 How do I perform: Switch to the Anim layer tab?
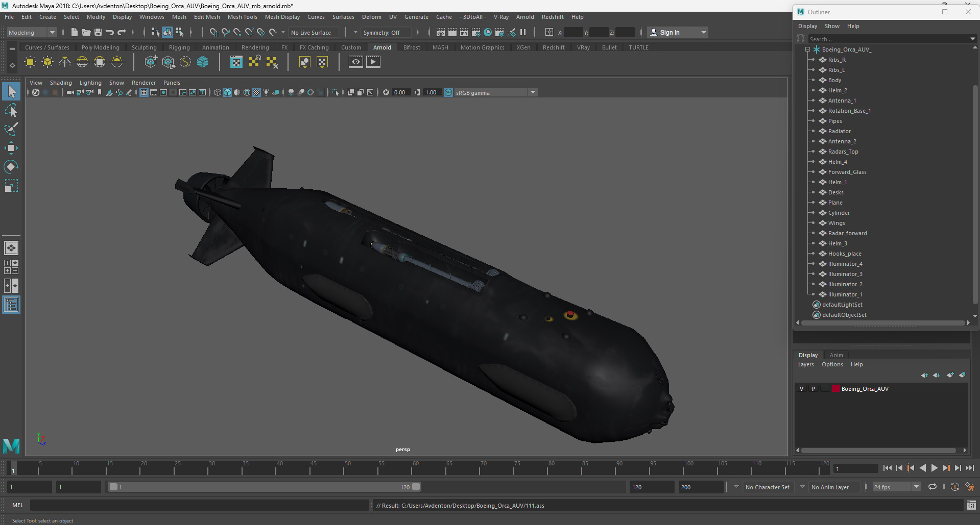coord(836,355)
